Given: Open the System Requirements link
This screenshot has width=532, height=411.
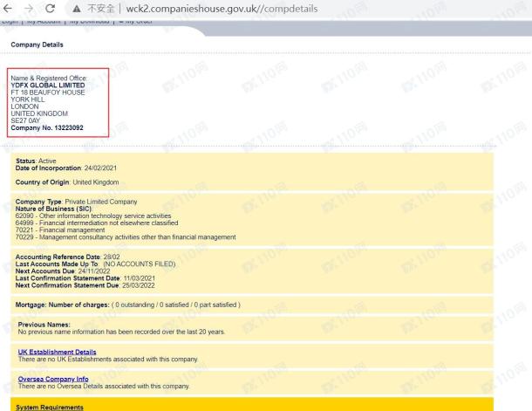Looking at the screenshot, I should (x=49, y=407).
